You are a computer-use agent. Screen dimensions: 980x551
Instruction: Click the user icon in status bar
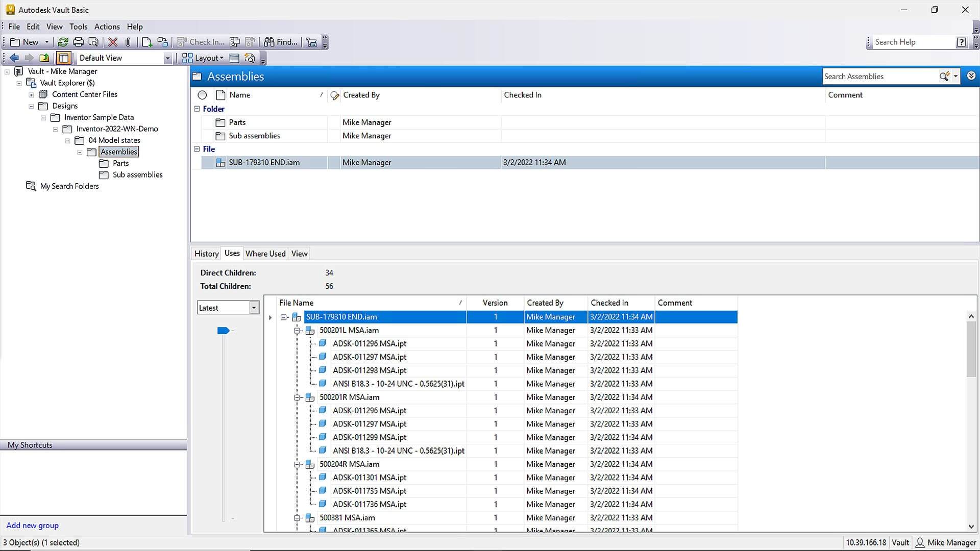click(x=920, y=543)
